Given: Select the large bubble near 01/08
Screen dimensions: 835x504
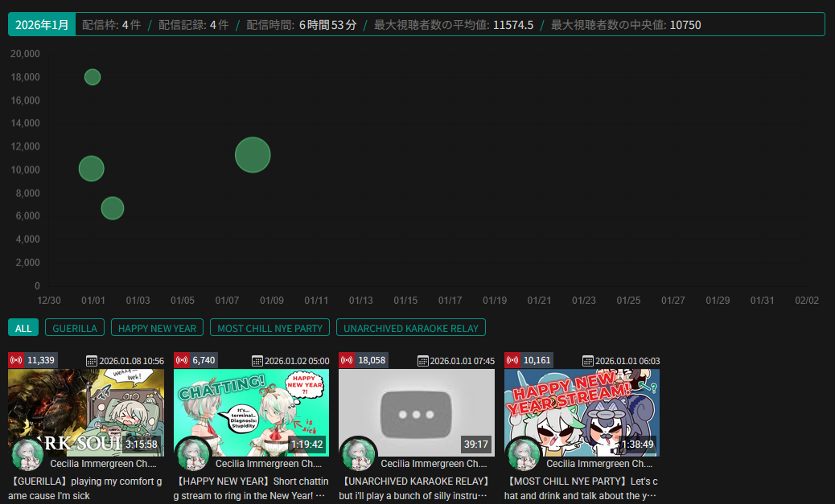Looking at the screenshot, I should (x=253, y=155).
